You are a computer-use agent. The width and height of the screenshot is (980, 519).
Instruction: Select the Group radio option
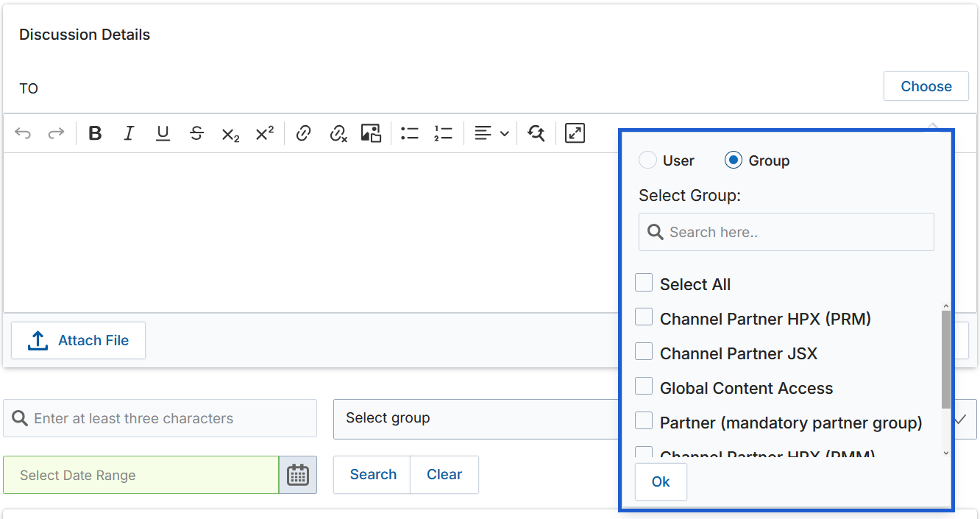pyautogui.click(x=733, y=160)
